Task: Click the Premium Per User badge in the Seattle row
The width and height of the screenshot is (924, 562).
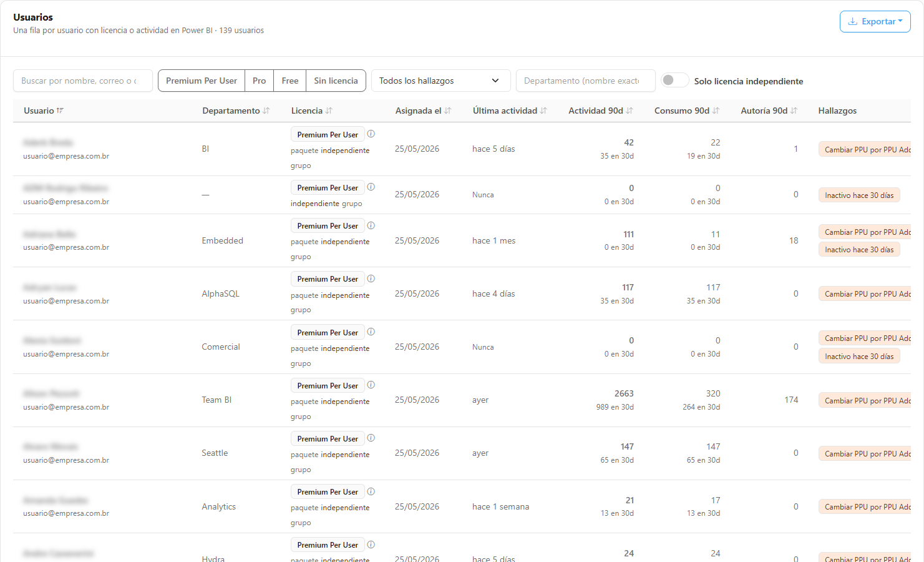Action: pos(328,439)
